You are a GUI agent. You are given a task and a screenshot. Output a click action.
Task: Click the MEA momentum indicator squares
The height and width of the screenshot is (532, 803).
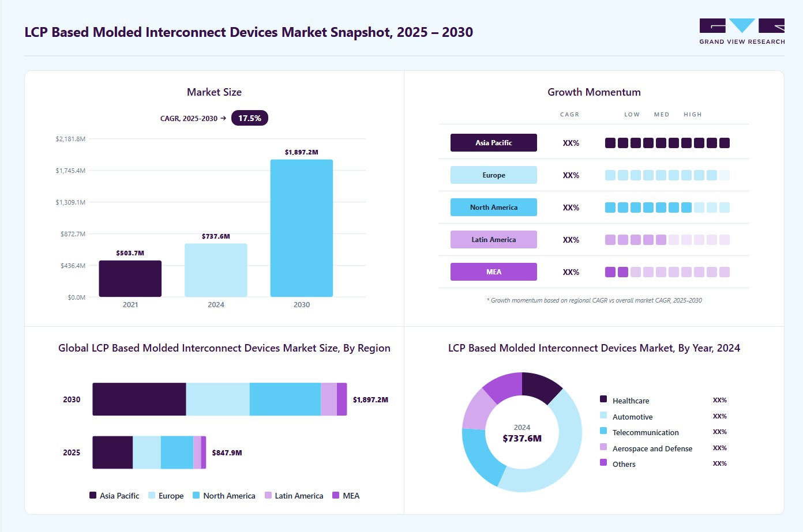pos(667,272)
